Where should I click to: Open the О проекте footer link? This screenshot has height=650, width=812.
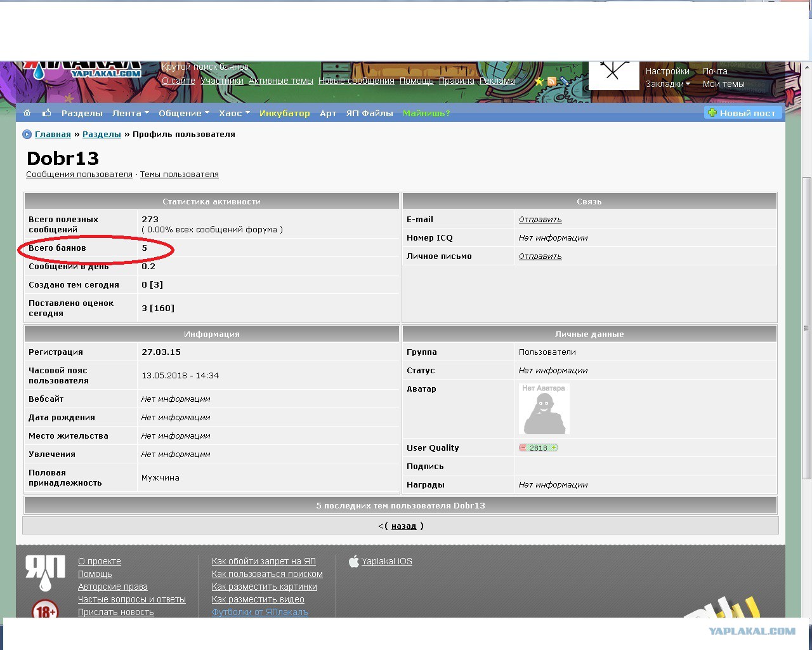pyautogui.click(x=100, y=561)
